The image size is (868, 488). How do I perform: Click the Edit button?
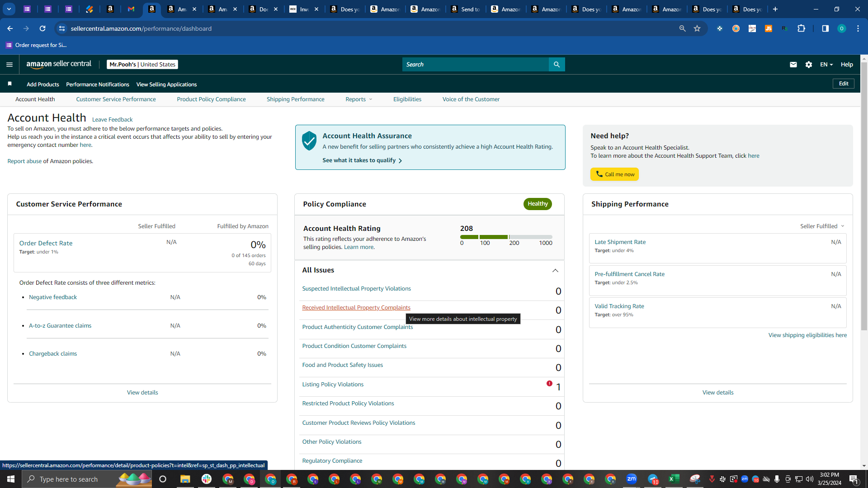pos(844,84)
